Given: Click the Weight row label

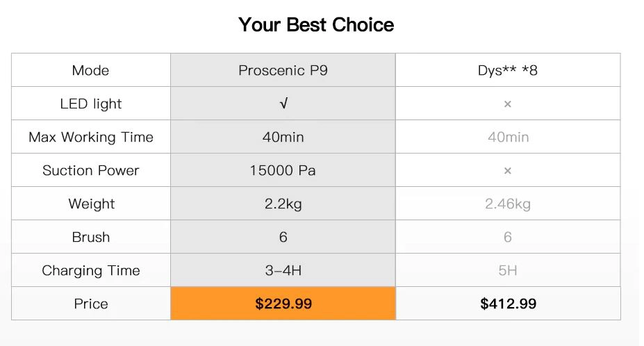Looking at the screenshot, I should coord(91,204).
